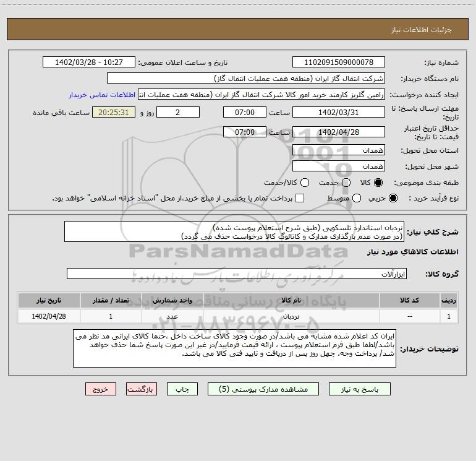
Task: Select the کالا/خدمت radio button
Action: [305, 183]
